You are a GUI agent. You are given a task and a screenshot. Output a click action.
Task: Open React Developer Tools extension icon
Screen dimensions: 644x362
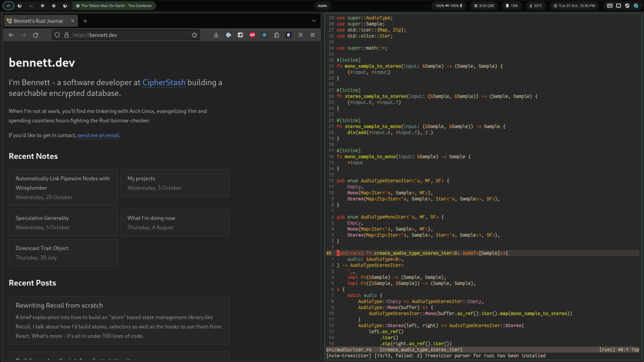coord(264,35)
